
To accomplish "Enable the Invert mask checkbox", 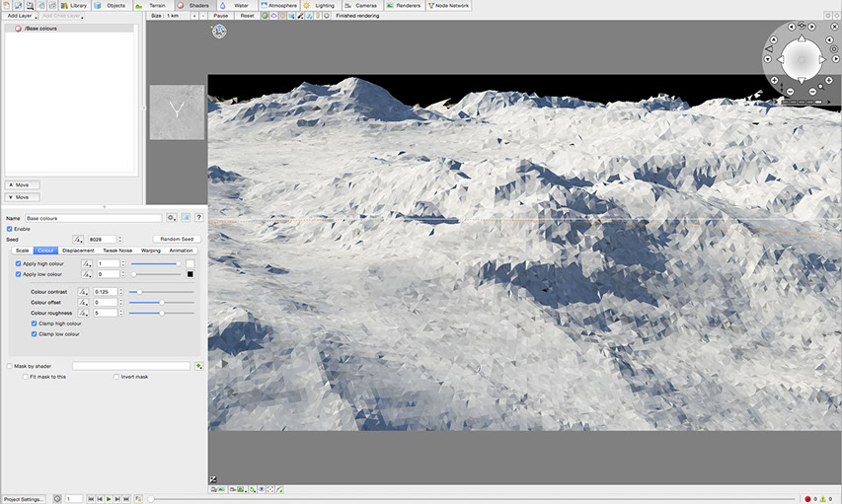I will coord(116,377).
